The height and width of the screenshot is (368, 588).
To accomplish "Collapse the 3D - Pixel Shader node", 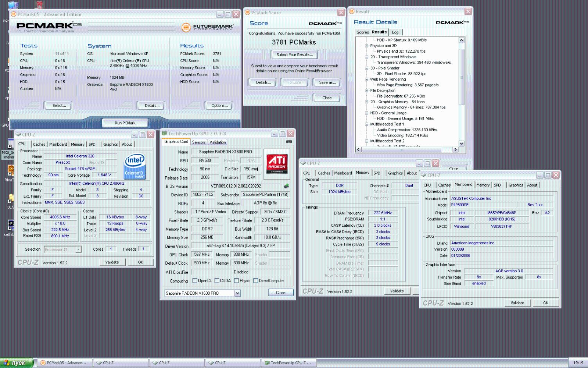I will (366, 68).
